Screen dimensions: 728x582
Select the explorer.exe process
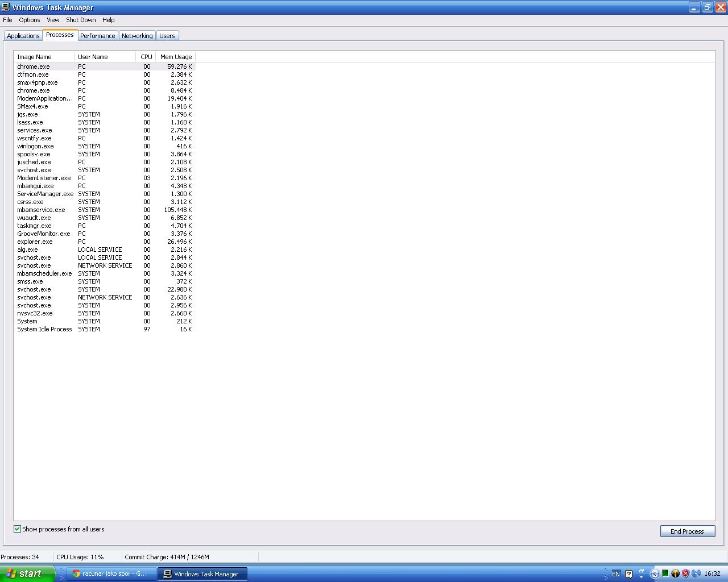(105, 242)
